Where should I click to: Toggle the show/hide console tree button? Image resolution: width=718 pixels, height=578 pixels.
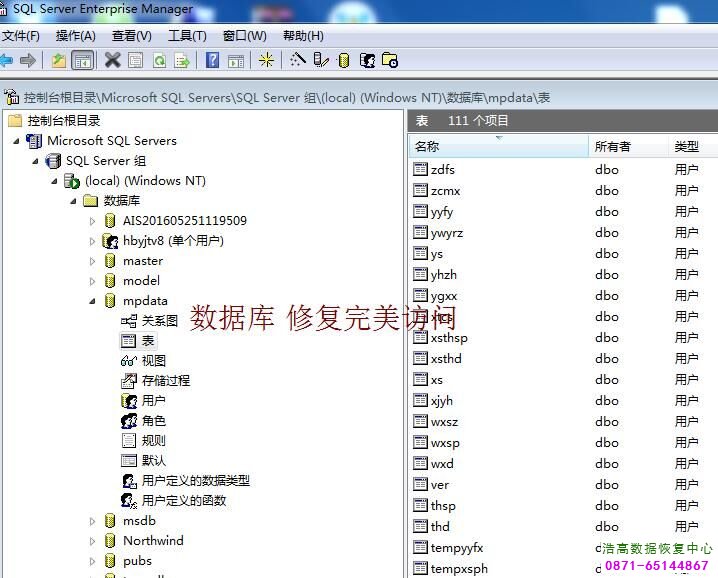83,61
